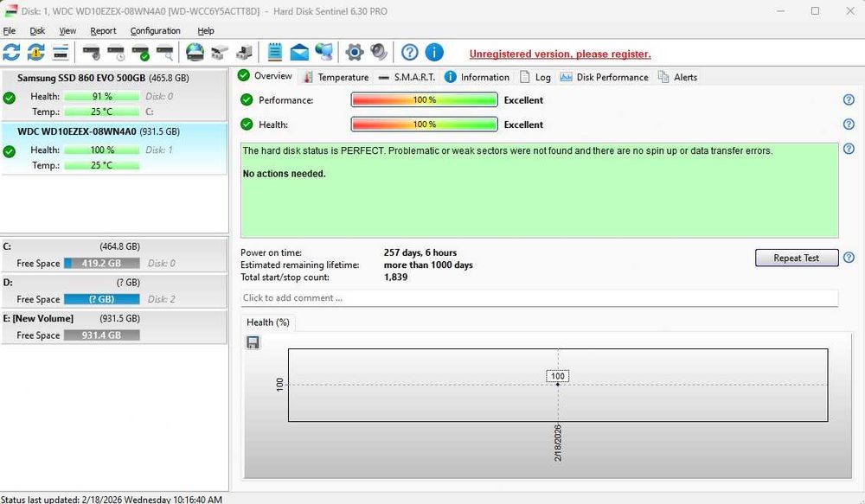This screenshot has width=865, height=504.
Task: Switch to the Temperature tab
Action: (x=336, y=77)
